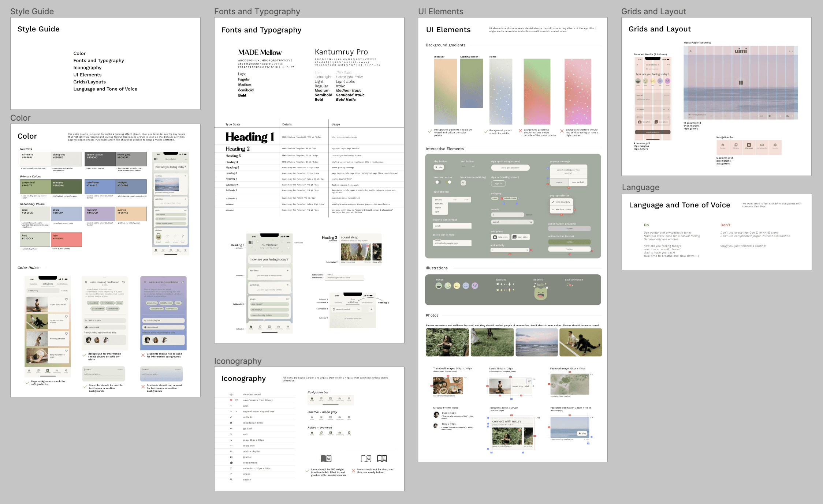The height and width of the screenshot is (504, 823).
Task: Open 'write in activity' in the pop-up selector
Action: 561,202
